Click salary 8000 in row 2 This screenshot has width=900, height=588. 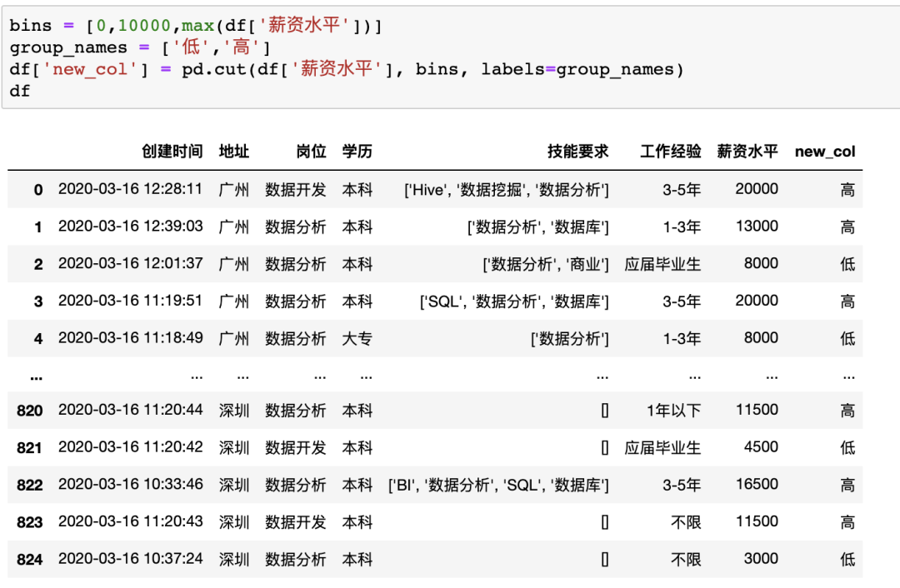[x=761, y=264]
